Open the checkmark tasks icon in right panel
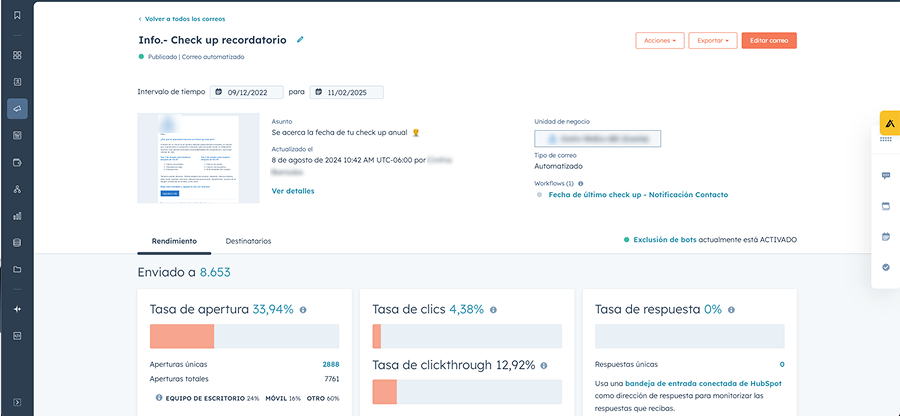This screenshot has height=416, width=900. 886,267
